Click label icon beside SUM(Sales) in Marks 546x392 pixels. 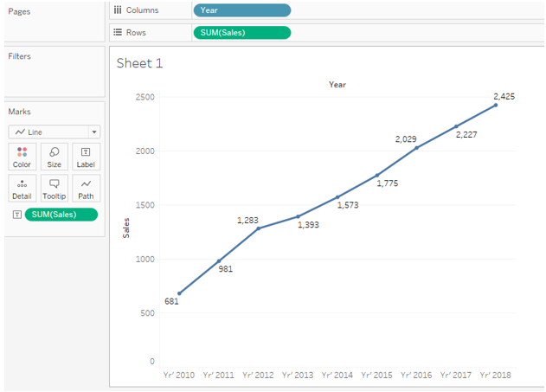15,215
